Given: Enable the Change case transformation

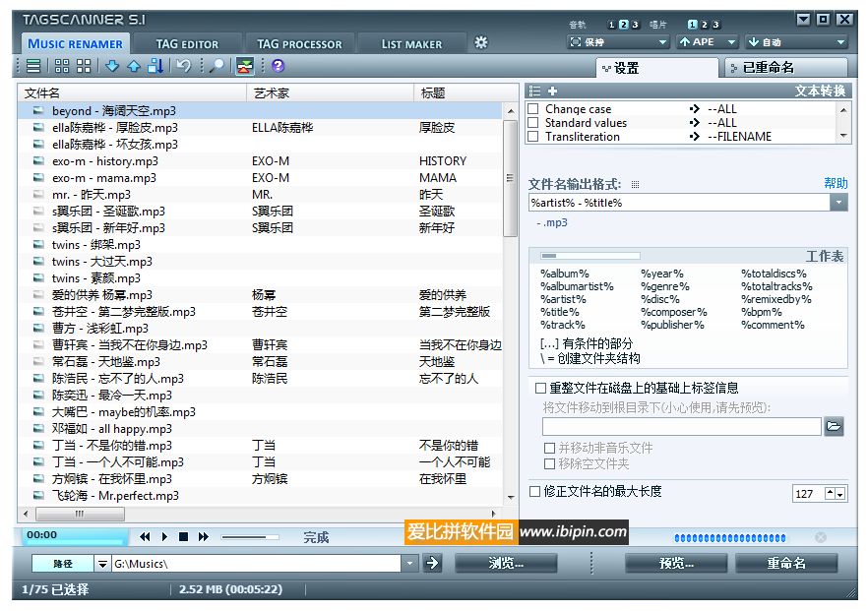Looking at the screenshot, I should [533, 109].
